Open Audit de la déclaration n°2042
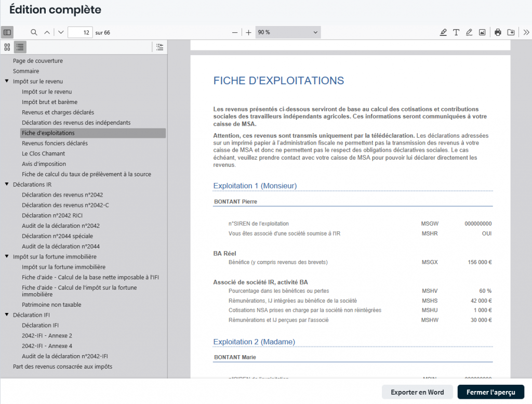The width and height of the screenshot is (532, 404). click(61, 226)
